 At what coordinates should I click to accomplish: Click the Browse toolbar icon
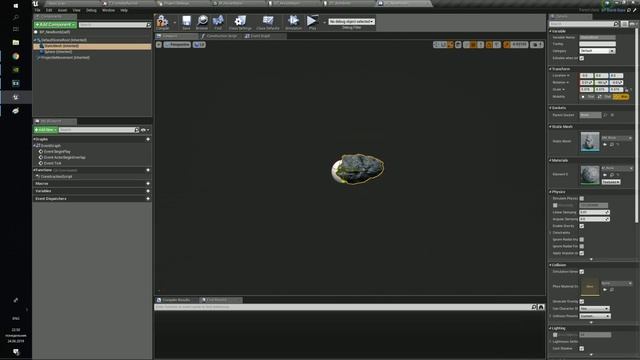pos(202,22)
